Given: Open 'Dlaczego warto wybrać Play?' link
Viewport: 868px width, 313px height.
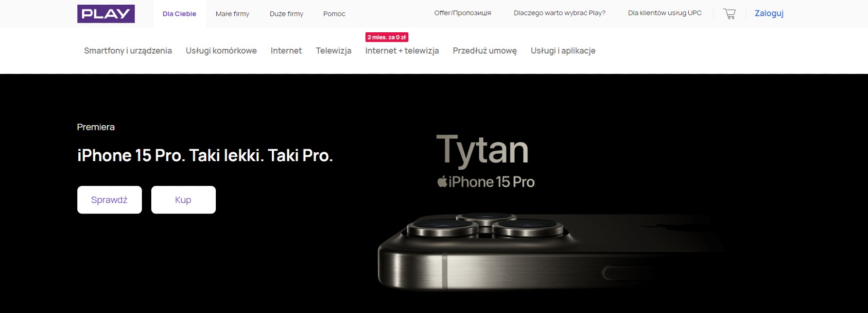Looking at the screenshot, I should tap(559, 13).
